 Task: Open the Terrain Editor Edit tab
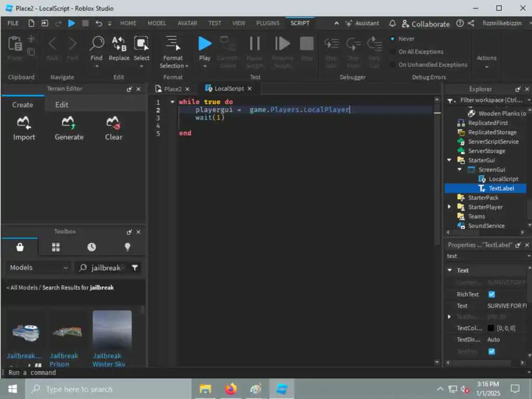62,105
